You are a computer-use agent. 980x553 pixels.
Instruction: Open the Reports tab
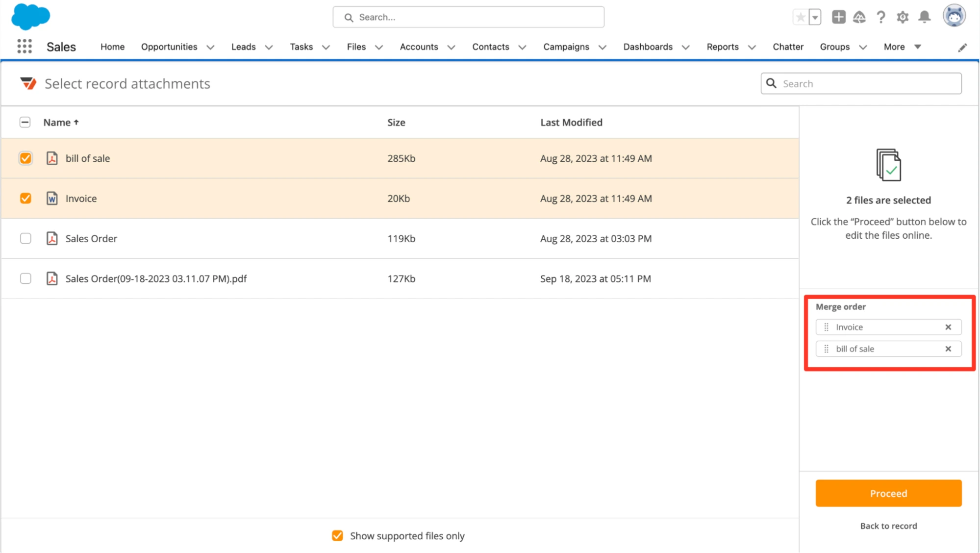[x=722, y=47]
